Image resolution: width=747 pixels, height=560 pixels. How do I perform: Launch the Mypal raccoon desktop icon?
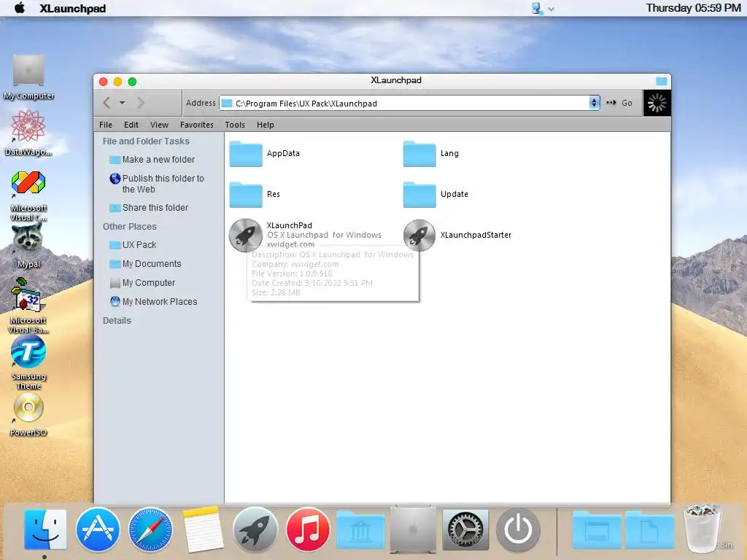pyautogui.click(x=28, y=246)
